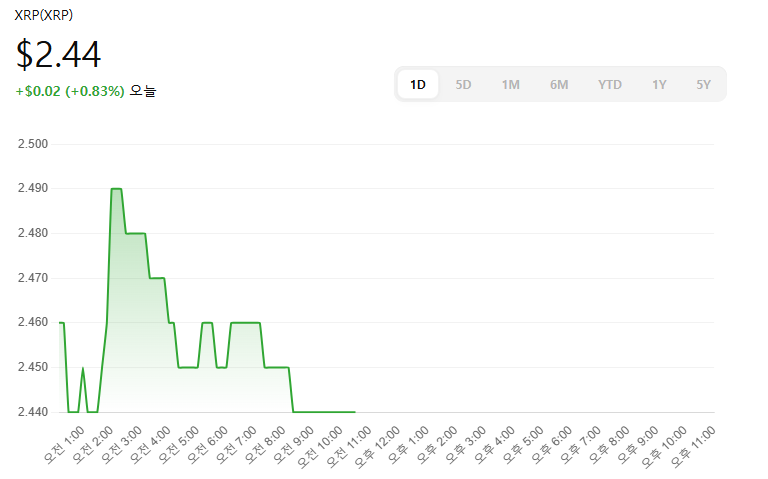
Task: Click the 2.470 y-axis label
Action: pyautogui.click(x=33, y=278)
